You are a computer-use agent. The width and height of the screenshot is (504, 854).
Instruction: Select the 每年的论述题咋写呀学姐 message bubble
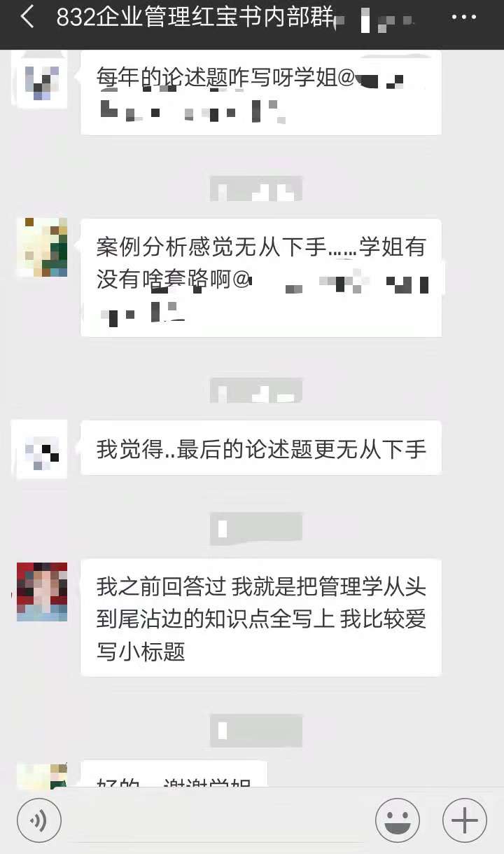261,92
